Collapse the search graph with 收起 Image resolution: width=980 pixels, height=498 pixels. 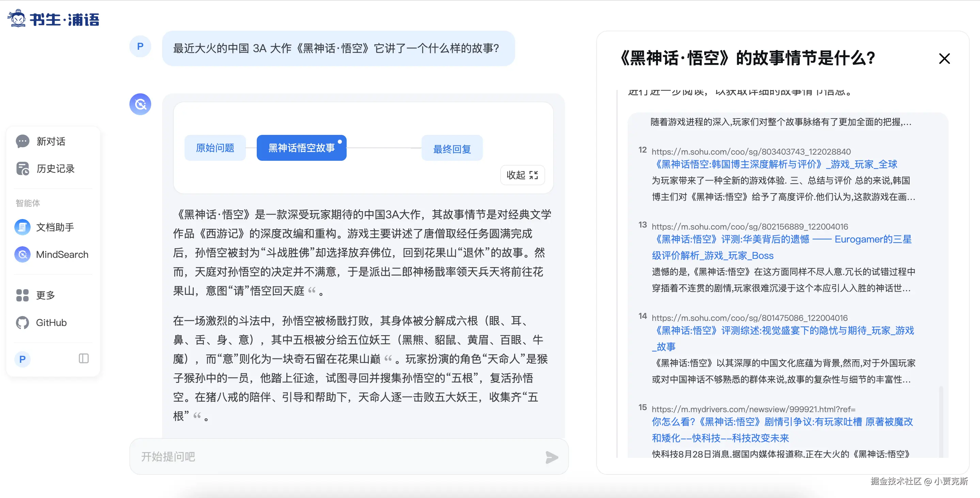[522, 175]
